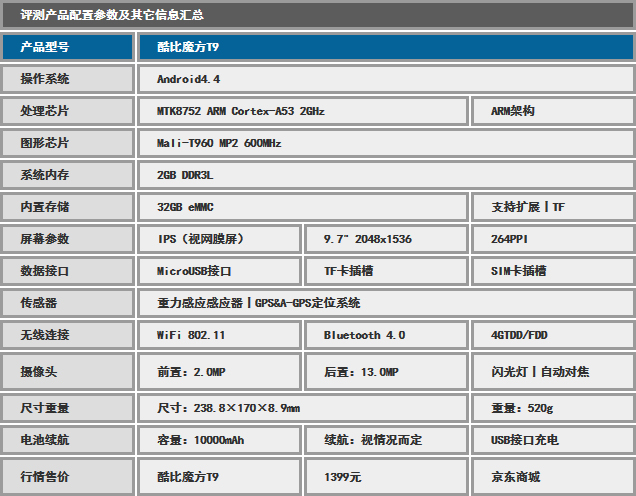636x496 pixels.
Task: Click the 'TF卡插槽' cell
Action: click(x=387, y=271)
